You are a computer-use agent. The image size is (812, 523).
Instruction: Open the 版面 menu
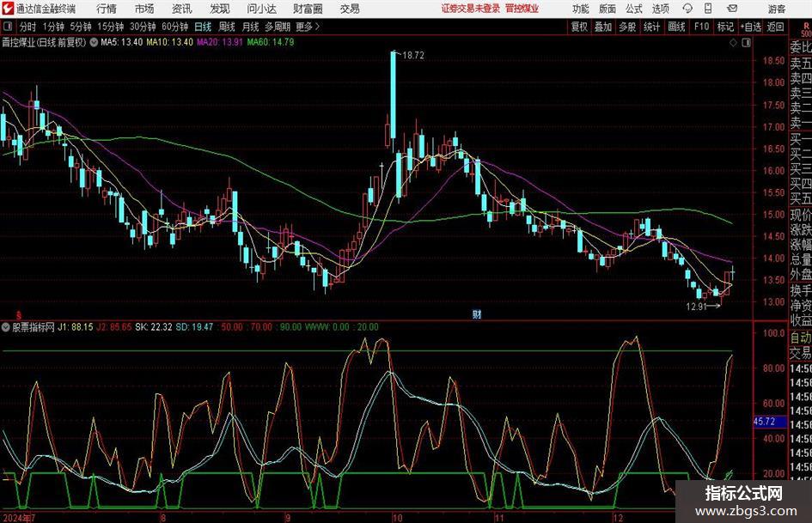(x=607, y=9)
